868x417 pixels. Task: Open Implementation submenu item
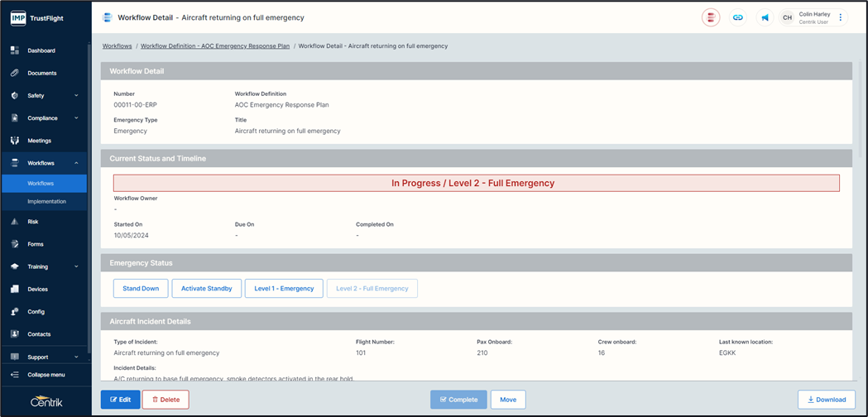click(46, 201)
